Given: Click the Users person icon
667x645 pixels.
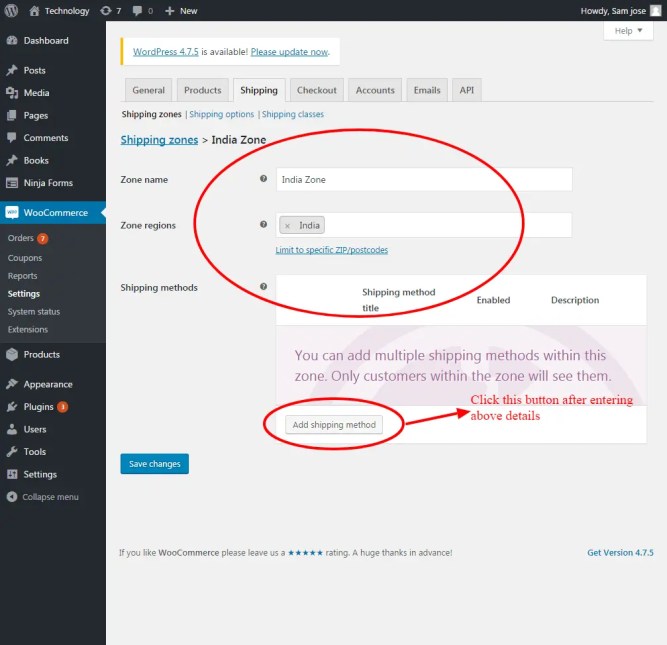Looking at the screenshot, I should (x=12, y=429).
